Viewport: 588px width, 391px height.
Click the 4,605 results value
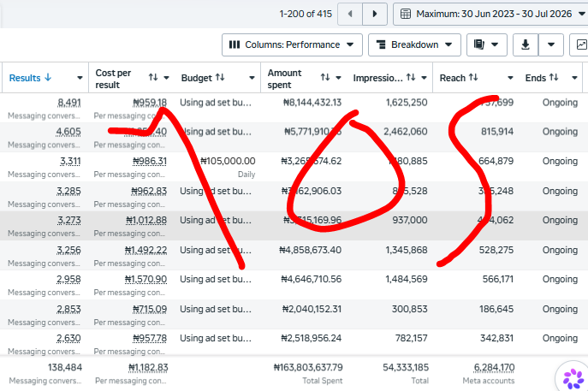tap(68, 132)
